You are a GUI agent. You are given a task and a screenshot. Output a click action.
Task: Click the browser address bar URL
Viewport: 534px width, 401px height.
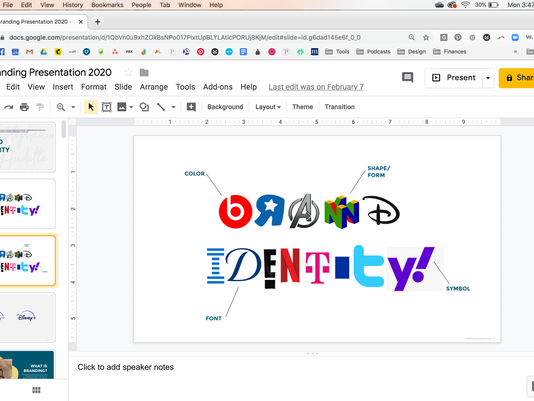point(185,37)
